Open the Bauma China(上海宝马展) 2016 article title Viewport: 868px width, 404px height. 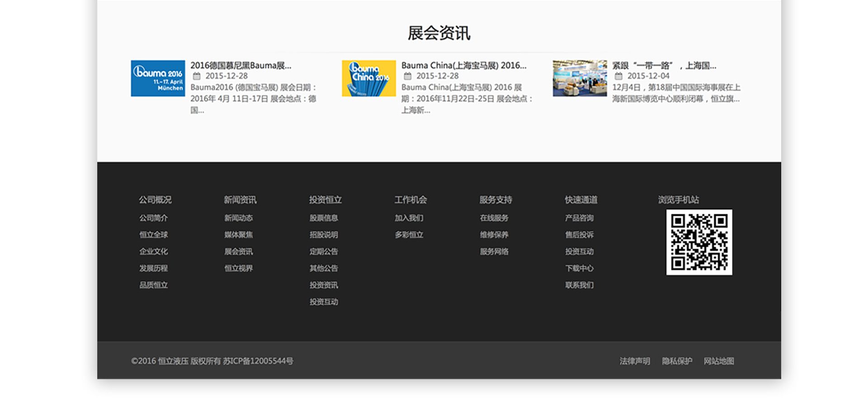(463, 66)
